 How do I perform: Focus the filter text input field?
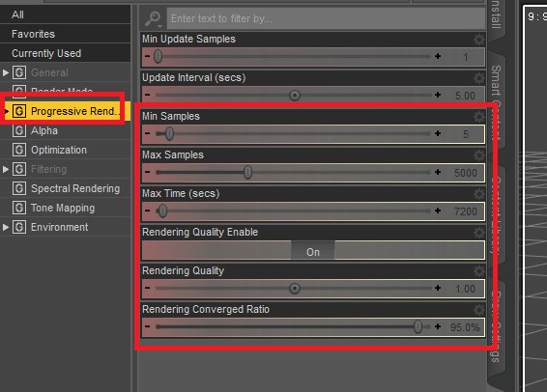click(326, 18)
